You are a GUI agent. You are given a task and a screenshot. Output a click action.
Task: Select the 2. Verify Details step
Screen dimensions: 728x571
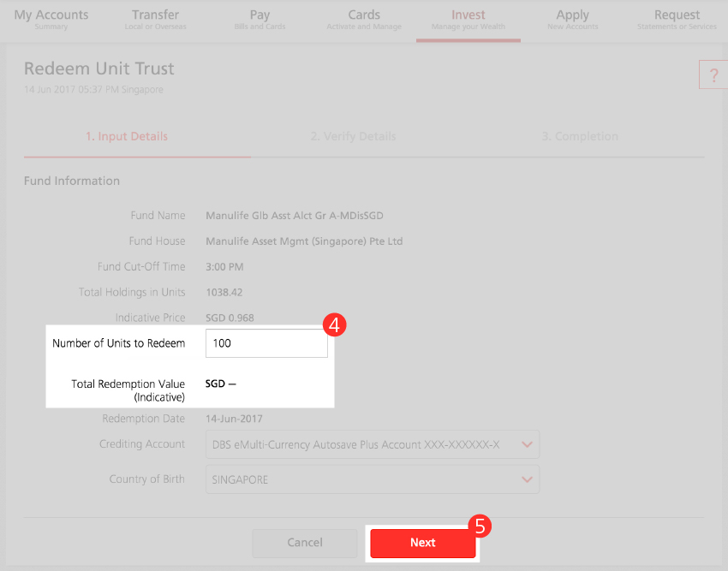pos(353,136)
